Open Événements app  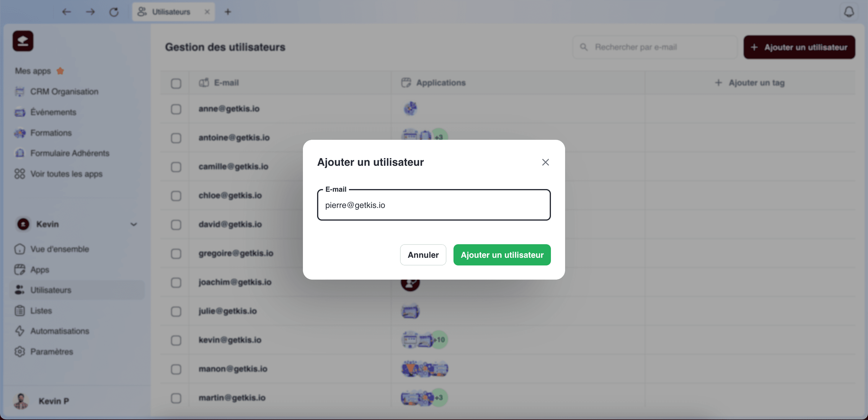click(45, 112)
